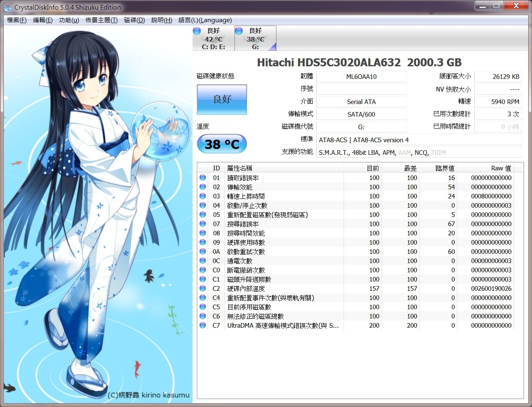Screen dimensions: 532x407
Task: Click current value 200 of UltraDMA row
Action: tap(374, 325)
